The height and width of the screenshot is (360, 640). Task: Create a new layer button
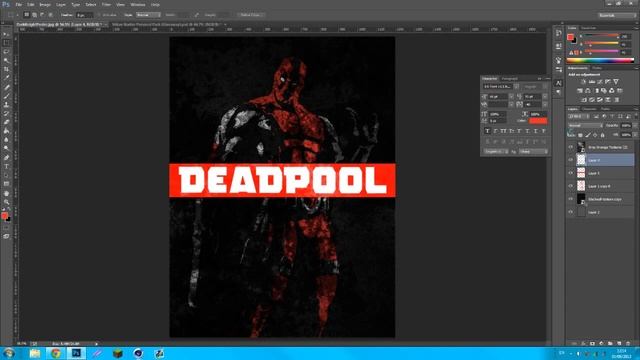619,344
